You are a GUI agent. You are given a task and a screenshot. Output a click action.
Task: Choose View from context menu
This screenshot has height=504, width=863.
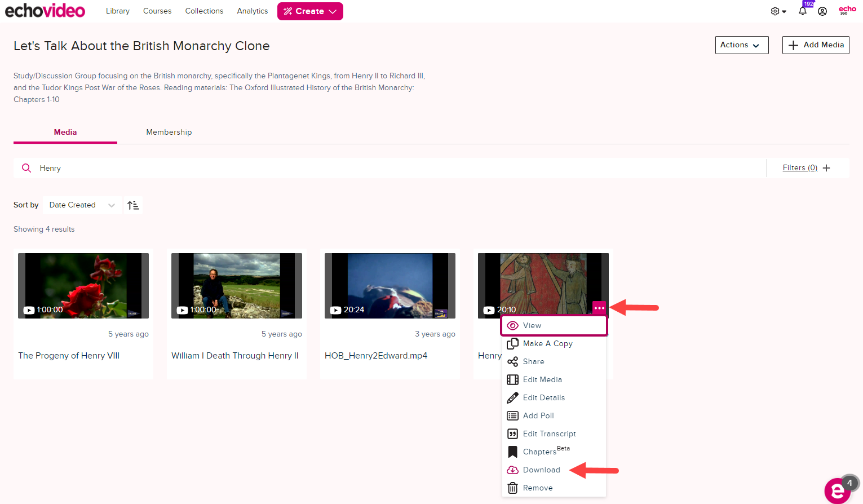554,325
